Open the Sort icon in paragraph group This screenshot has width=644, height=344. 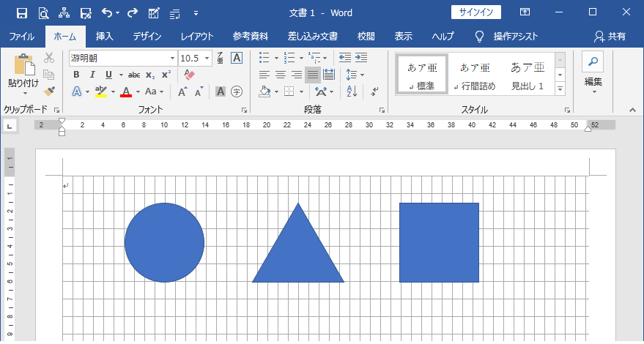click(351, 91)
